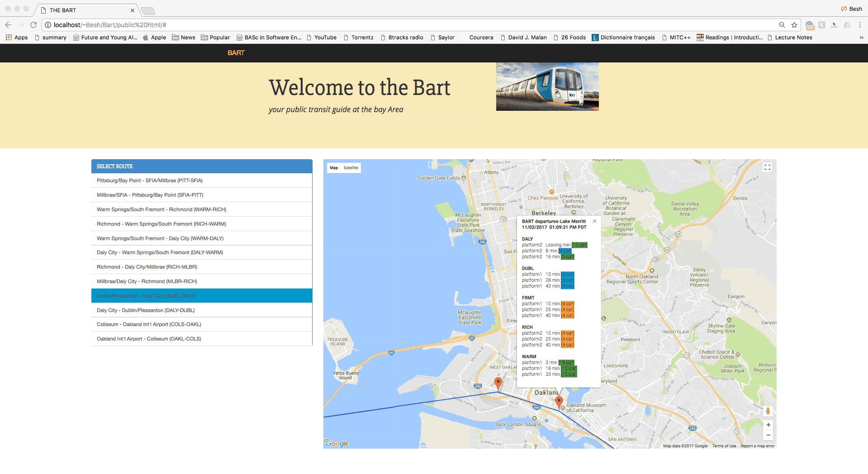This screenshot has height=474, width=868.
Task: Open the News bookmarks folder
Action: (184, 38)
